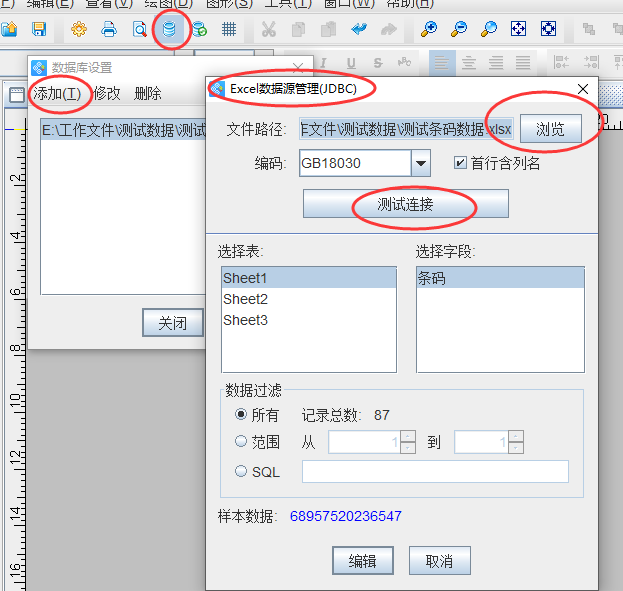The height and width of the screenshot is (591, 623).
Task: Click the scissors cut icon
Action: (x=269, y=29)
